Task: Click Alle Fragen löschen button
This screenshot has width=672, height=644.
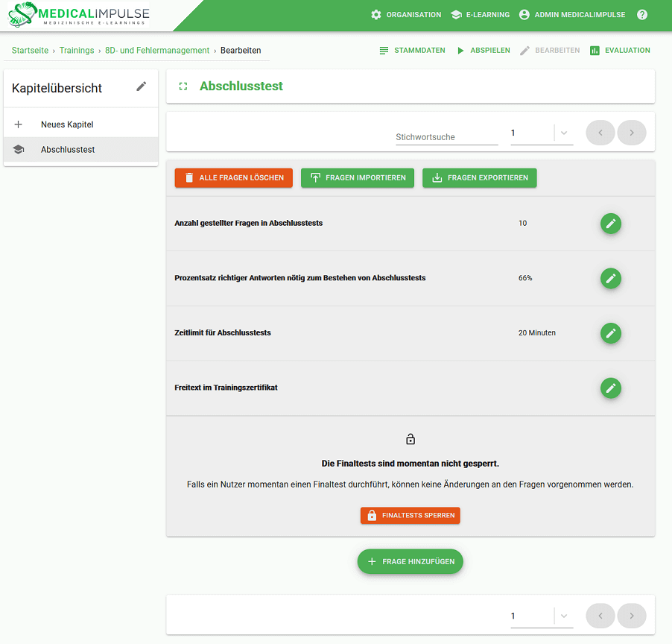Action: click(x=233, y=178)
